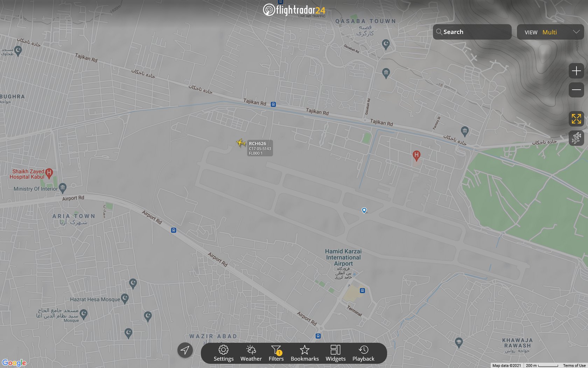Click the search magnifier icon

click(x=439, y=32)
